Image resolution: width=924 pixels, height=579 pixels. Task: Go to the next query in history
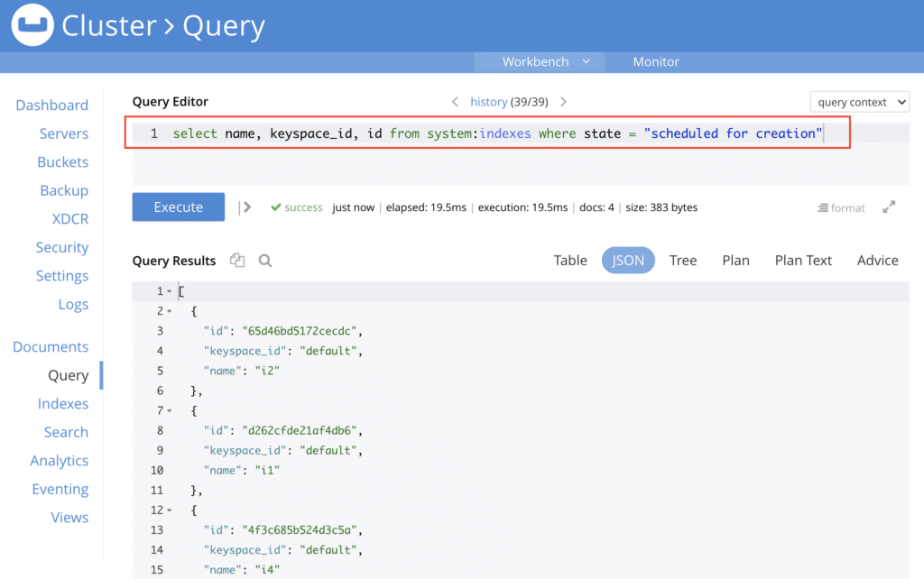(x=563, y=102)
